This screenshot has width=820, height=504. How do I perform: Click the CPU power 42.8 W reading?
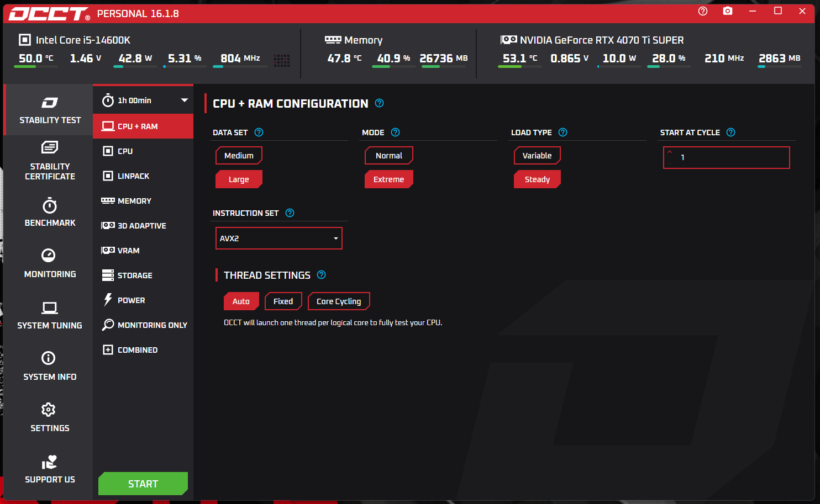click(x=135, y=59)
